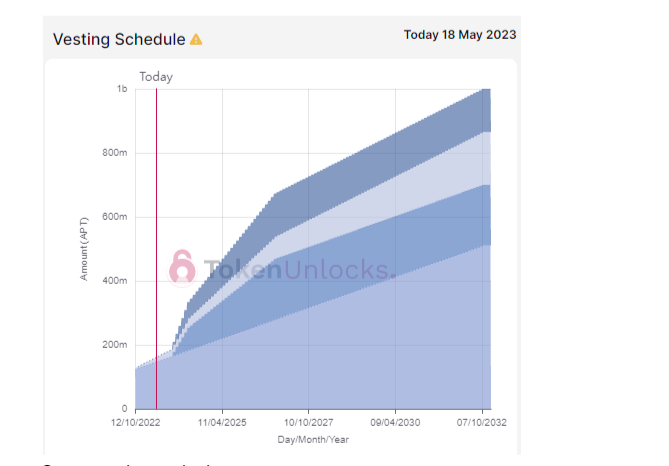The width and height of the screenshot is (669, 466).
Task: Click the 11/04/2025 x-axis date label
Action: point(222,422)
